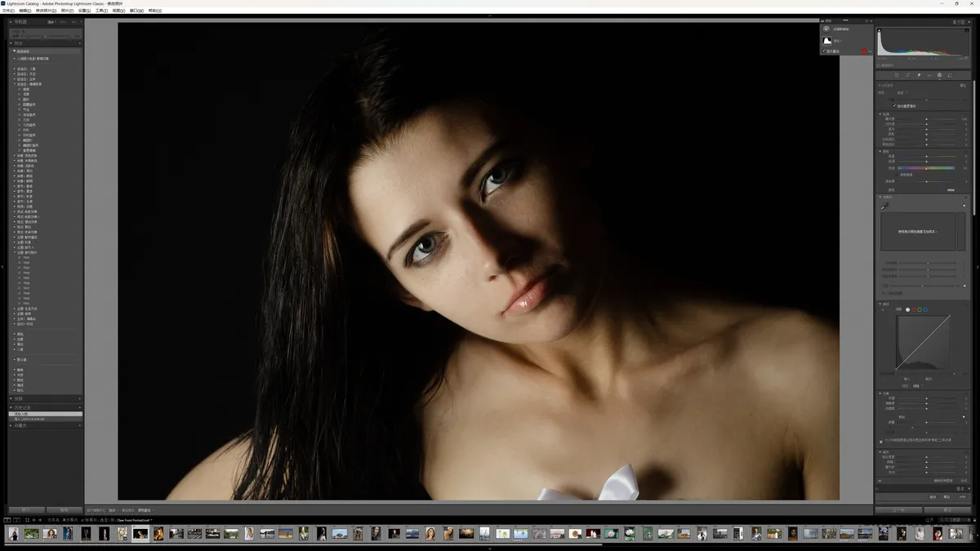
Task: Select the Healing (spot removal) tool
Action: pyautogui.click(x=908, y=75)
